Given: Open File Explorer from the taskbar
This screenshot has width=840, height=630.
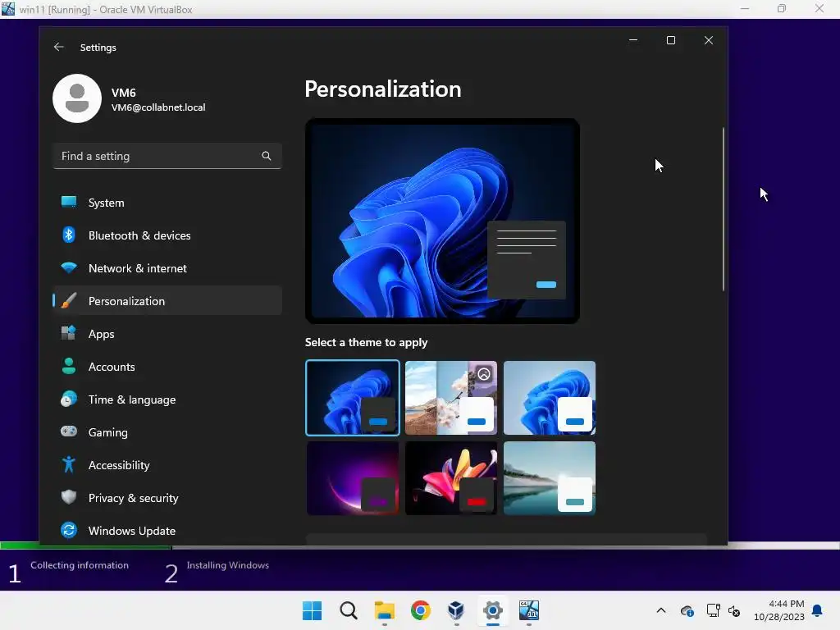Looking at the screenshot, I should tap(385, 610).
